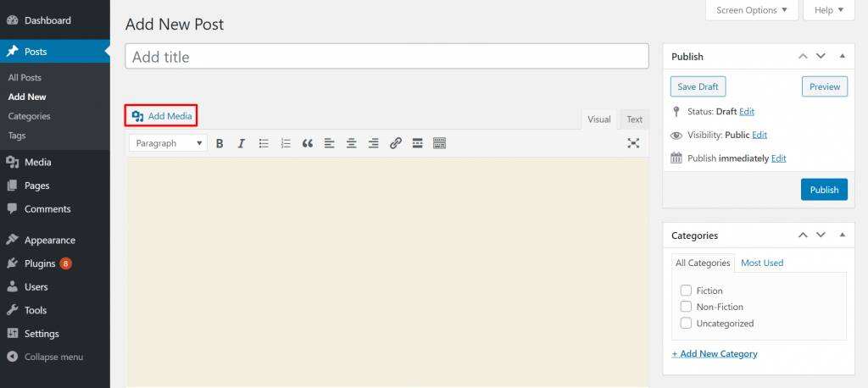This screenshot has width=868, height=388.
Task: Insert Read More tag
Action: point(417,143)
